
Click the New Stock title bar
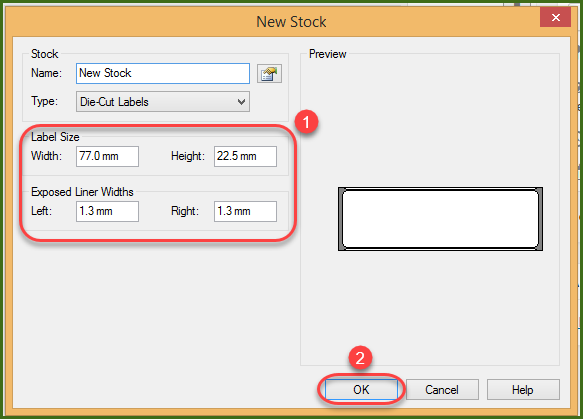[x=292, y=22]
